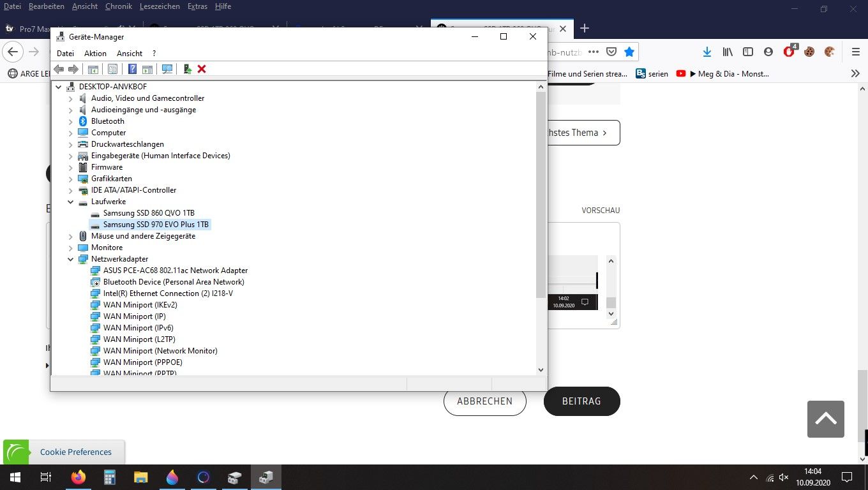
Task: Click the red X uninstall device icon
Action: tap(202, 69)
